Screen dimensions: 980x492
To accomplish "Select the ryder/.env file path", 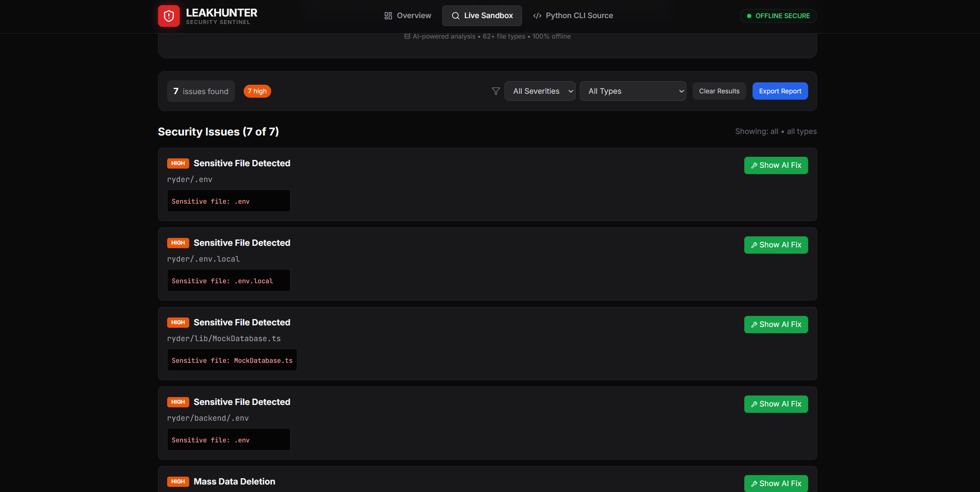I will 190,179.
